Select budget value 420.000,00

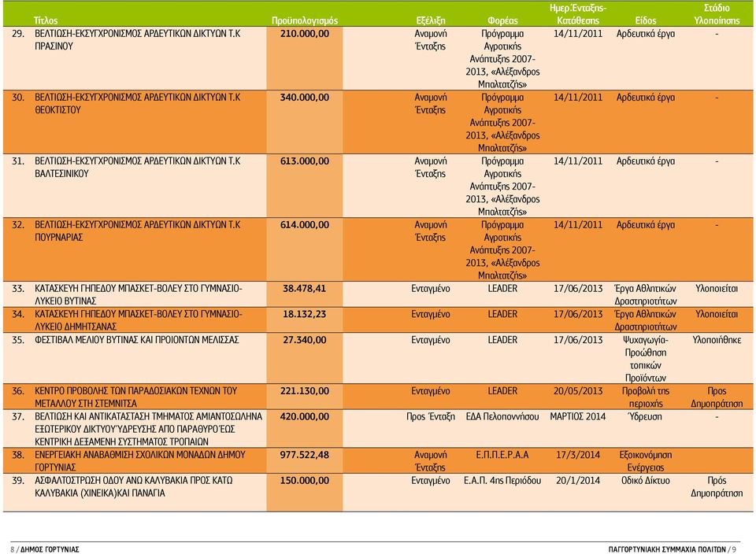click(x=305, y=416)
